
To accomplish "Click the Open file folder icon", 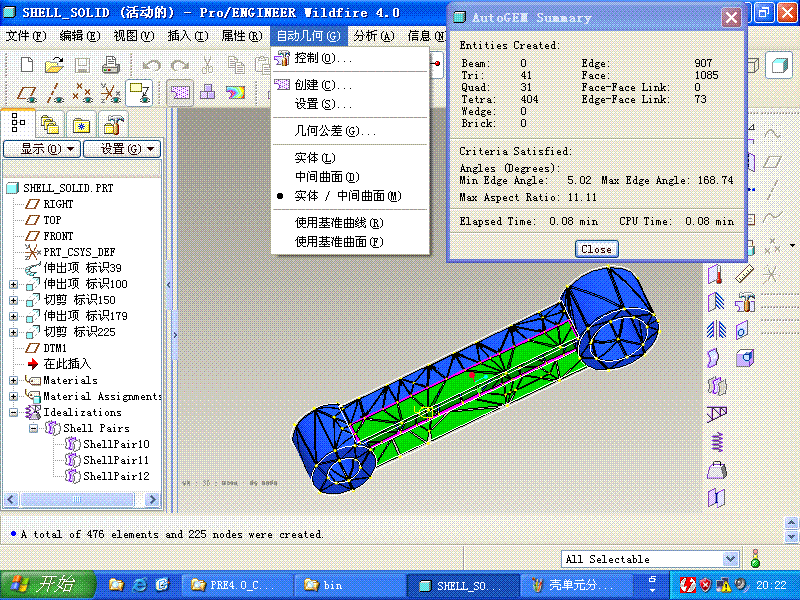I will [x=54, y=65].
